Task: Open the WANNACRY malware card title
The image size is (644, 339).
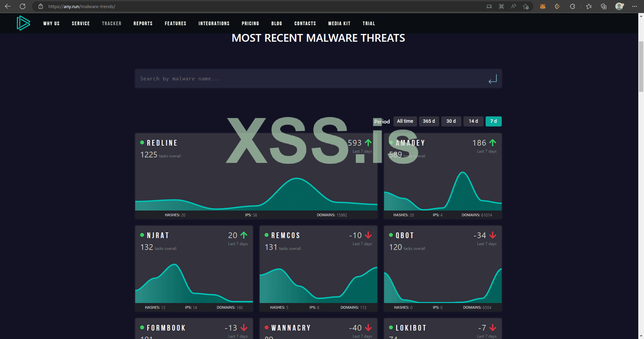Action: coord(291,328)
